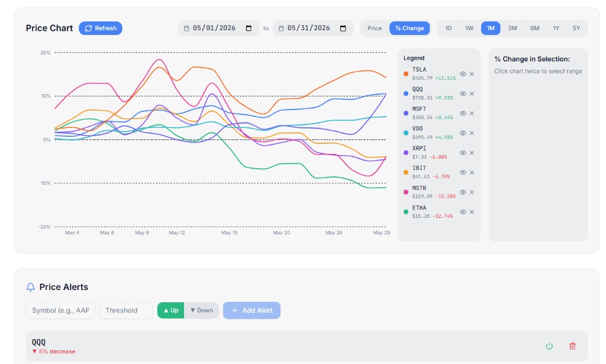Click QQQ blue color dot
The width and height of the screenshot is (606, 364).
406,94
